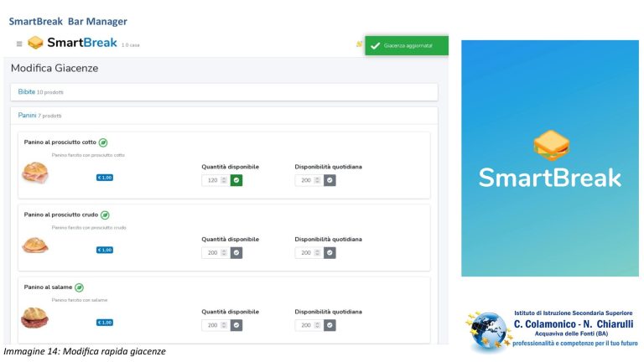Confirm prosciutto cotto quantity with green check
This screenshot has height=362, width=644.
click(x=236, y=180)
